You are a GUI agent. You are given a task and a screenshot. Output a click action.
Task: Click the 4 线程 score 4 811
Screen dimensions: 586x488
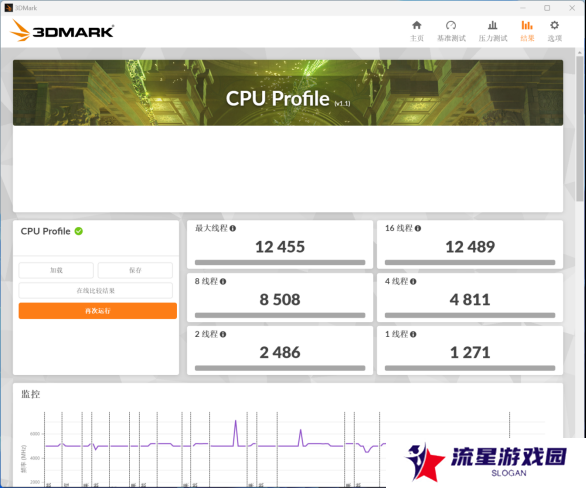pyautogui.click(x=470, y=300)
